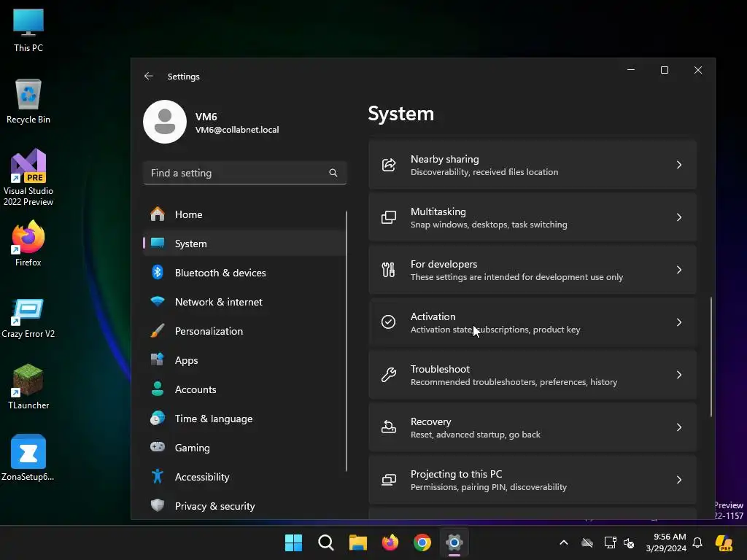
Task: Select the Recycle Bin desktop icon
Action: (x=28, y=101)
